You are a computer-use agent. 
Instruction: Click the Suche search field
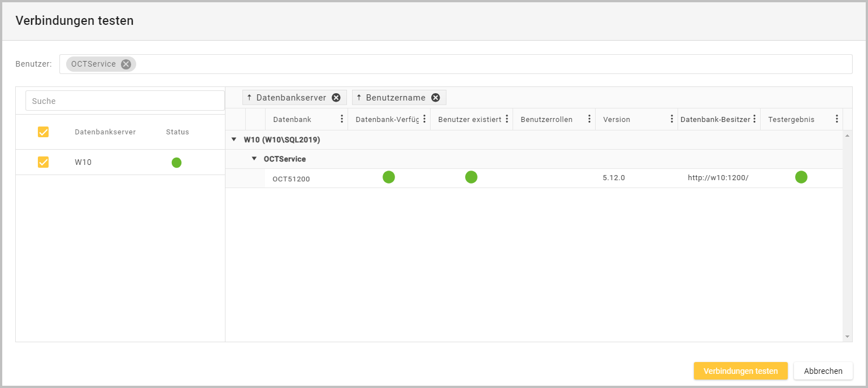click(125, 101)
